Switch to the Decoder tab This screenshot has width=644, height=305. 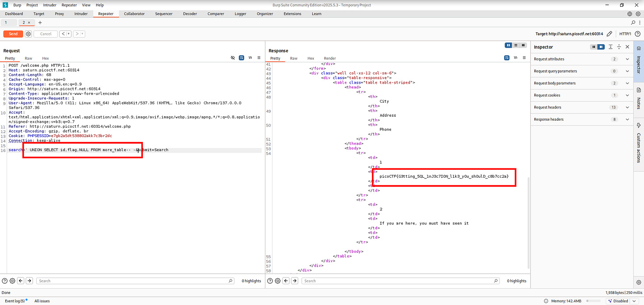pos(190,14)
